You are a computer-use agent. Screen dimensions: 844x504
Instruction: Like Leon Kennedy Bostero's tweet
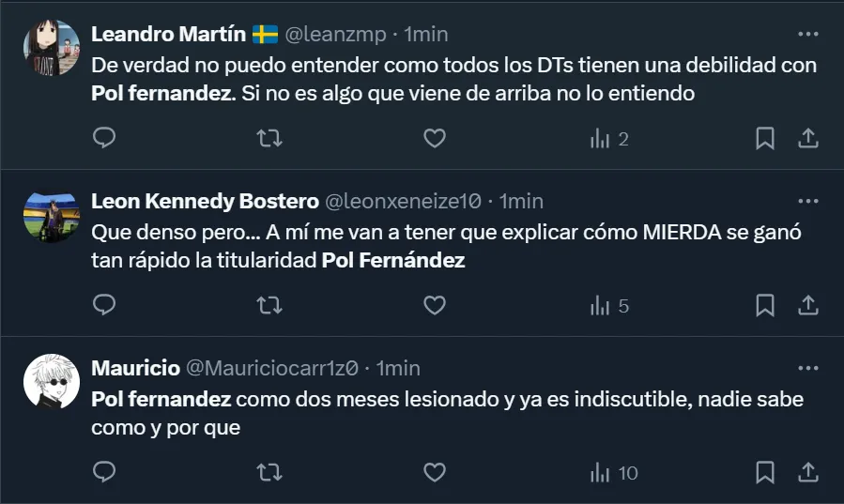tap(434, 306)
